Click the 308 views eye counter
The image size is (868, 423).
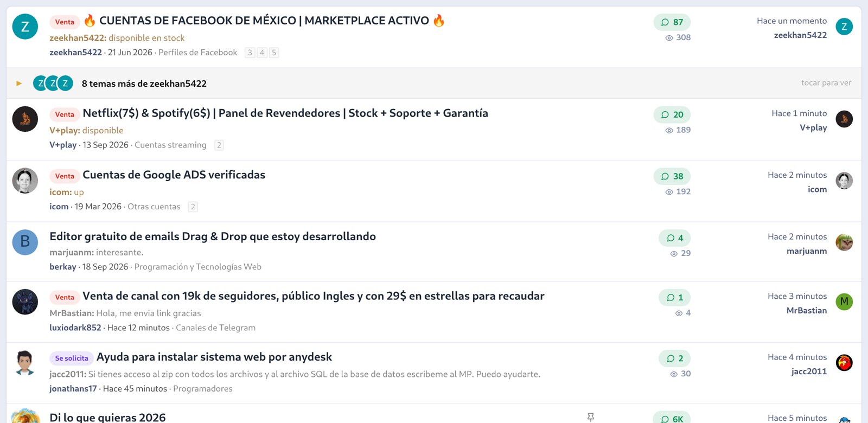pyautogui.click(x=678, y=37)
